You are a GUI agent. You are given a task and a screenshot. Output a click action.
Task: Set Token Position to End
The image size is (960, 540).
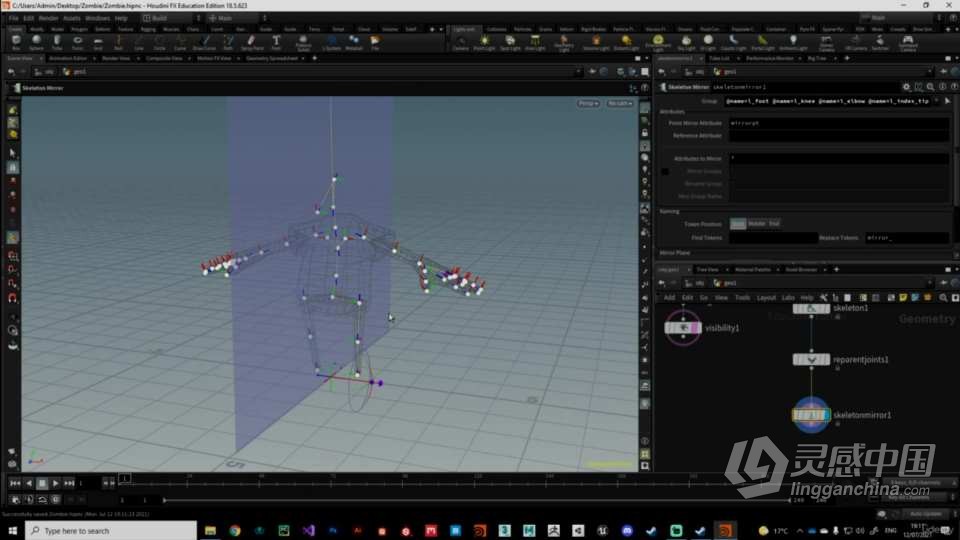pyautogui.click(x=774, y=224)
